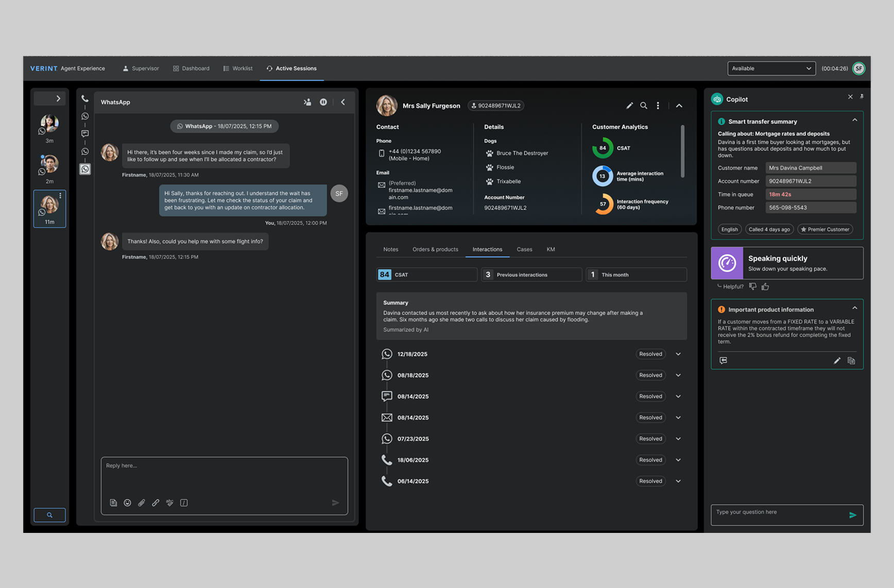The width and height of the screenshot is (894, 588).
Task: Click the Premier Customer tag
Action: click(825, 230)
